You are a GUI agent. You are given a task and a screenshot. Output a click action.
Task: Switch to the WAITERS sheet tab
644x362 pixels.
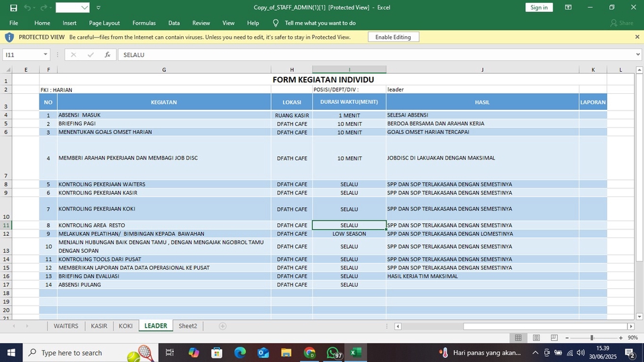tap(66, 326)
